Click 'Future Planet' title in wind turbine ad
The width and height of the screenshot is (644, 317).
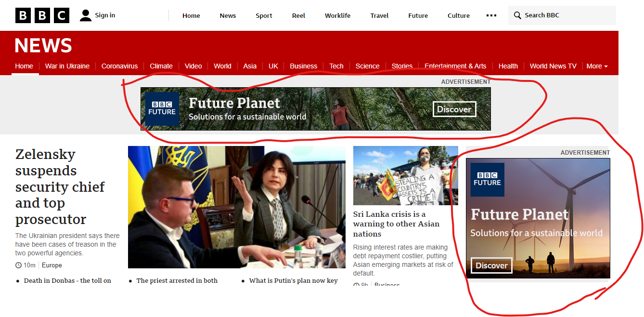520,214
